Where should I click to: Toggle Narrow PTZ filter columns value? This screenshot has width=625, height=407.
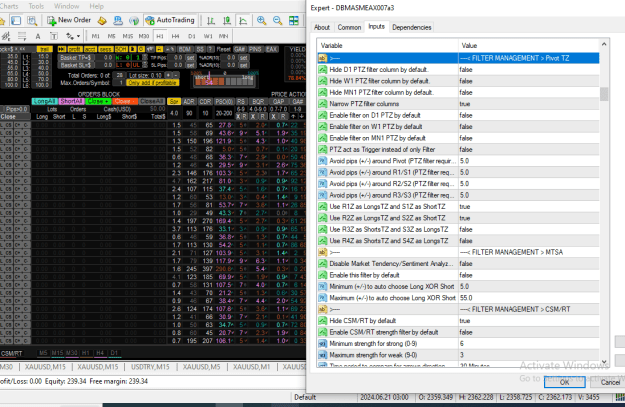point(529,104)
